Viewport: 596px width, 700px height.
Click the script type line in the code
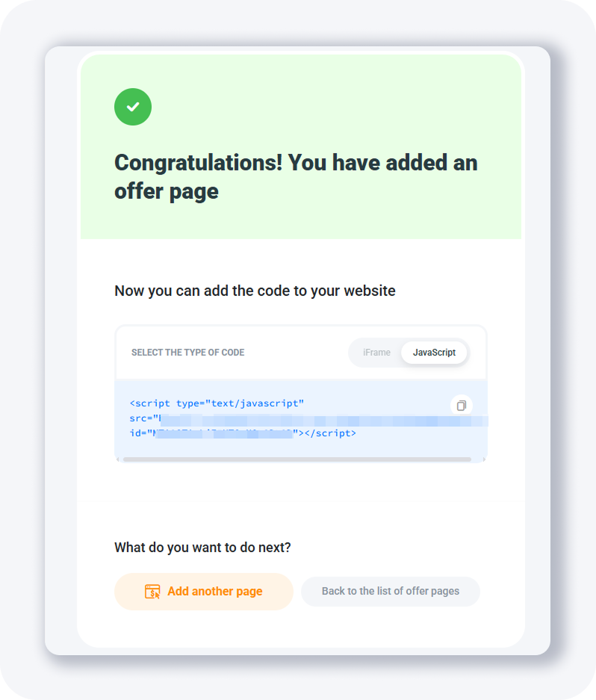pos(217,404)
